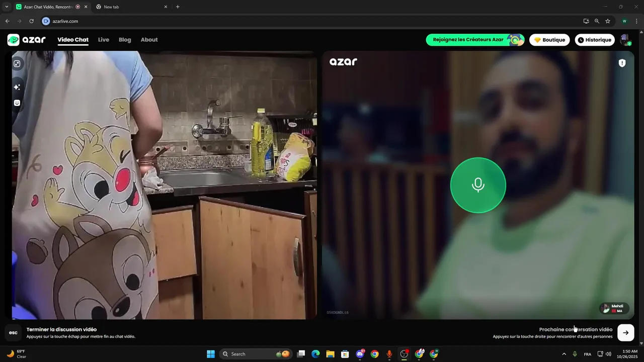Switch to the New tab browser tab
644x362 pixels.
(x=131, y=7)
